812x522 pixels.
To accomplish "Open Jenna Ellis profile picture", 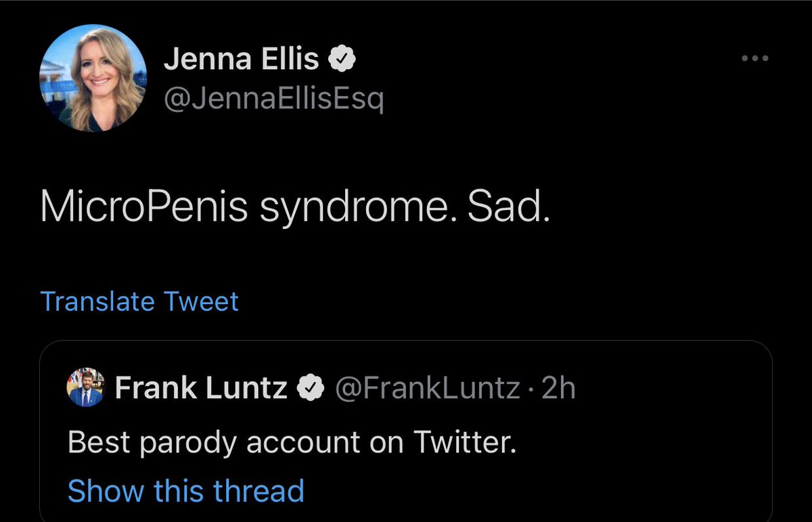I will (93, 78).
